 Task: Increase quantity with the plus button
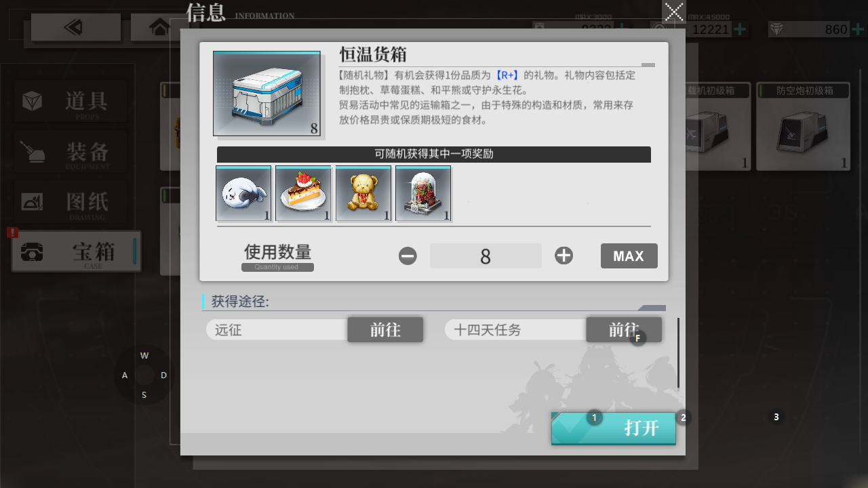click(x=564, y=256)
